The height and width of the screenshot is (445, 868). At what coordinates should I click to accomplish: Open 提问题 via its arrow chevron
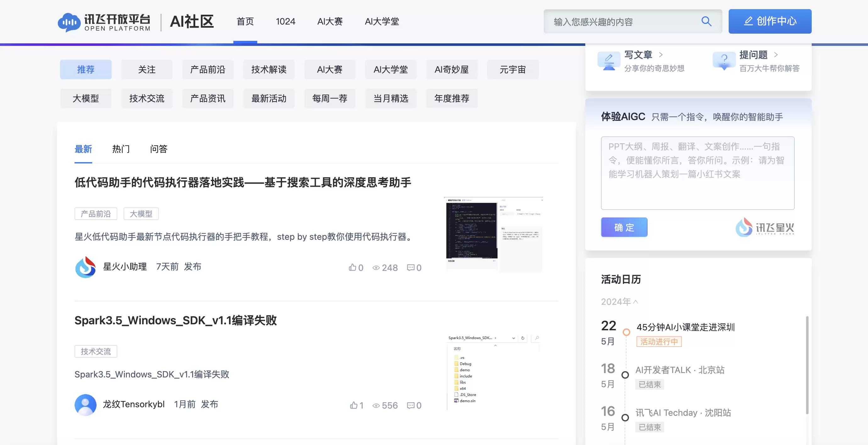click(x=776, y=55)
